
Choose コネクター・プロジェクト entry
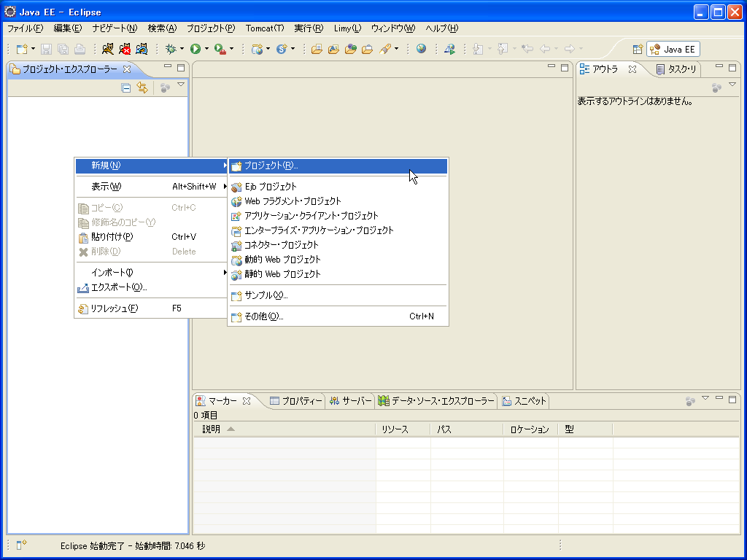pyautogui.click(x=338, y=245)
